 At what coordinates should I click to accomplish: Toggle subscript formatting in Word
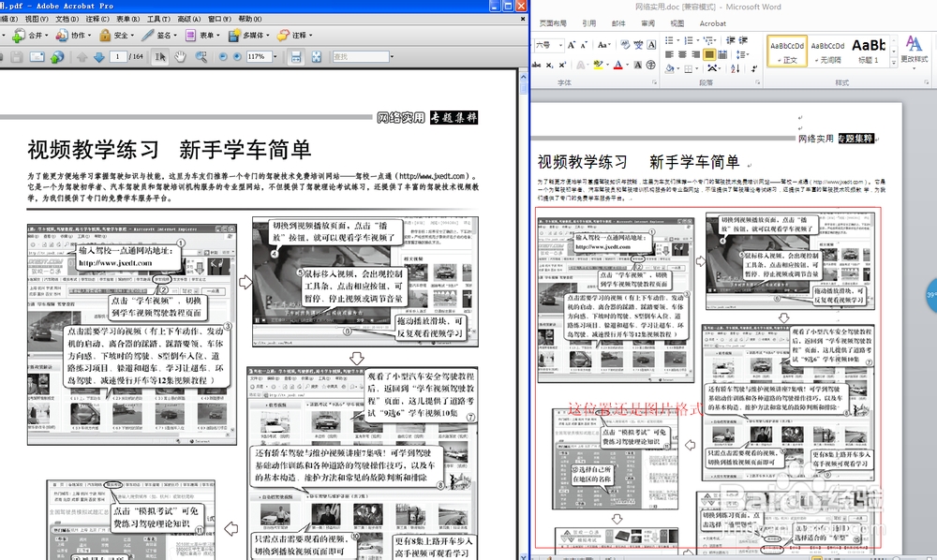(548, 66)
